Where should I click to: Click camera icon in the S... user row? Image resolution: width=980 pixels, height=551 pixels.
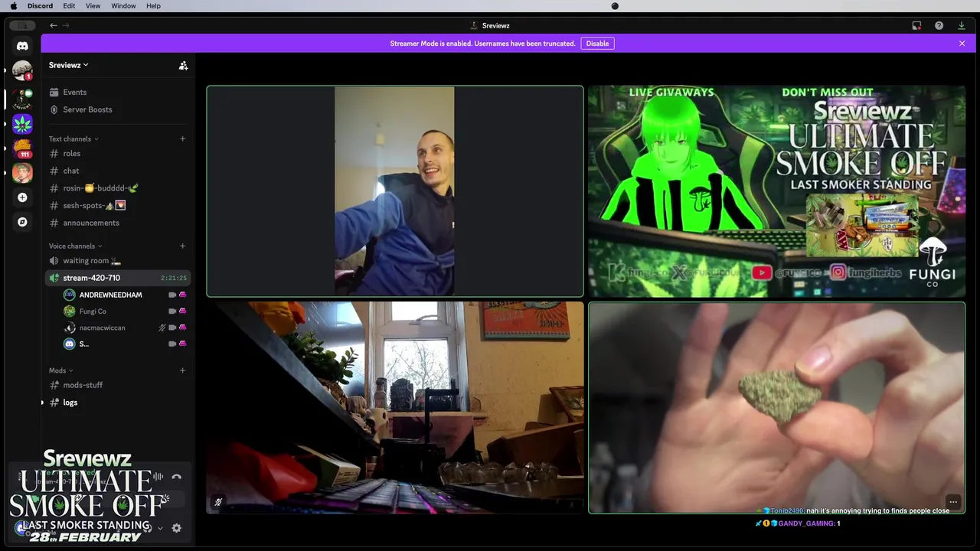pos(172,344)
